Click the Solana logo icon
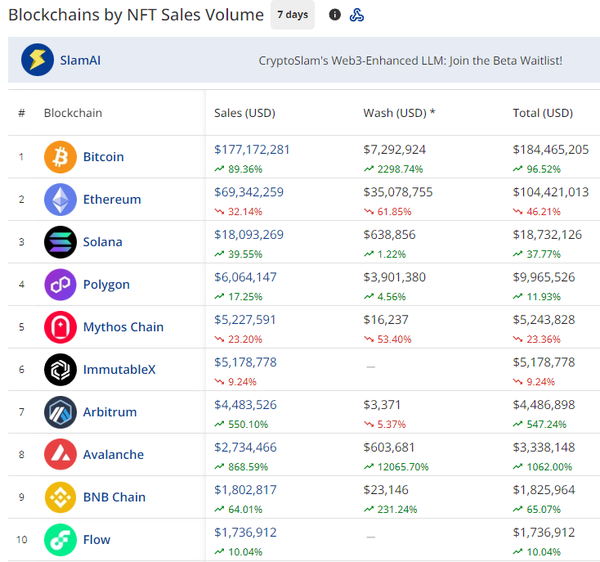 (60, 242)
